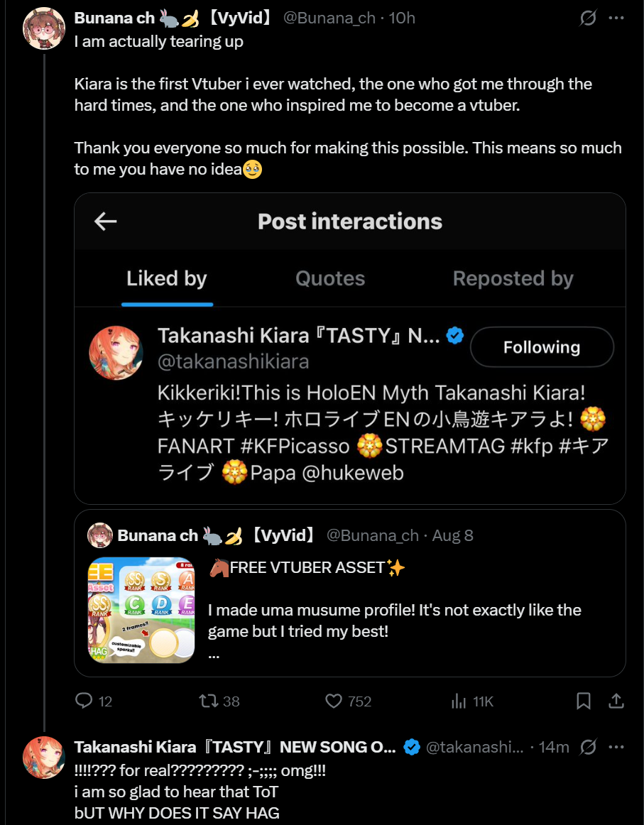Open @Bunana_ch handle link at top
The image size is (644, 825).
(x=329, y=18)
